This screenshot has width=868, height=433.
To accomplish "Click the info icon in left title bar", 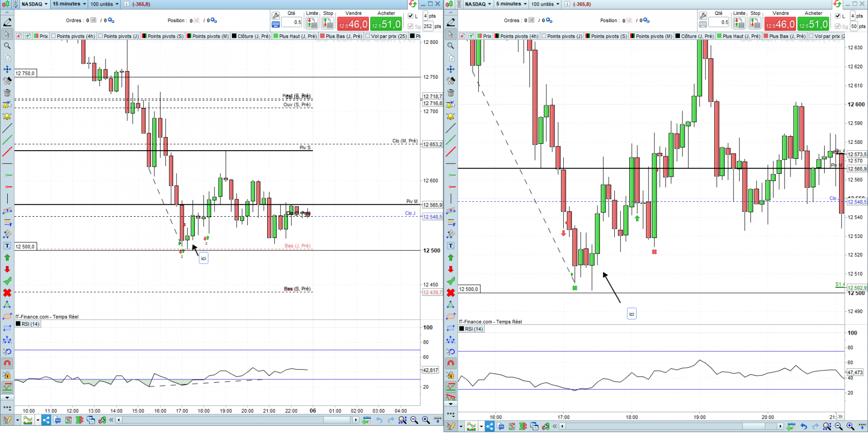I will pyautogui.click(x=126, y=4).
